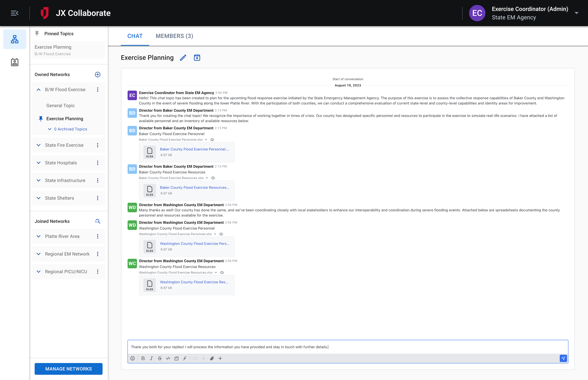Unpin the Exercise Planning topic pin icon
Viewport: 588px width, 380px height.
[x=41, y=119]
